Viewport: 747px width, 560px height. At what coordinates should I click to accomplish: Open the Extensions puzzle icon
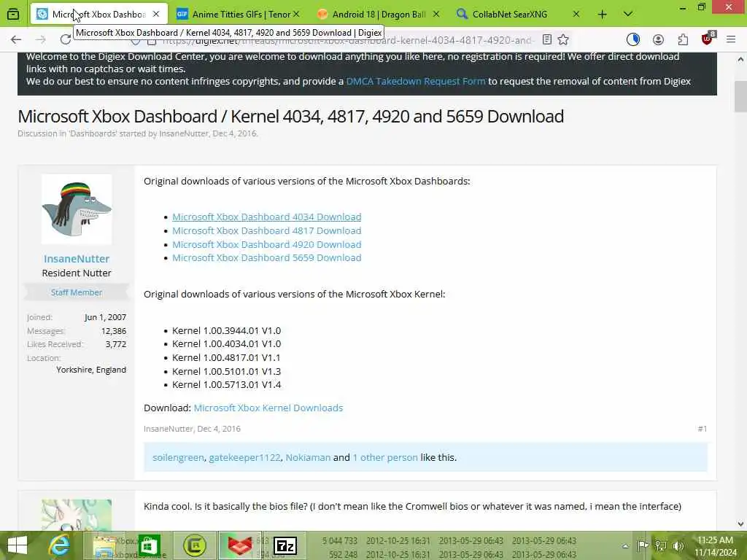point(683,39)
